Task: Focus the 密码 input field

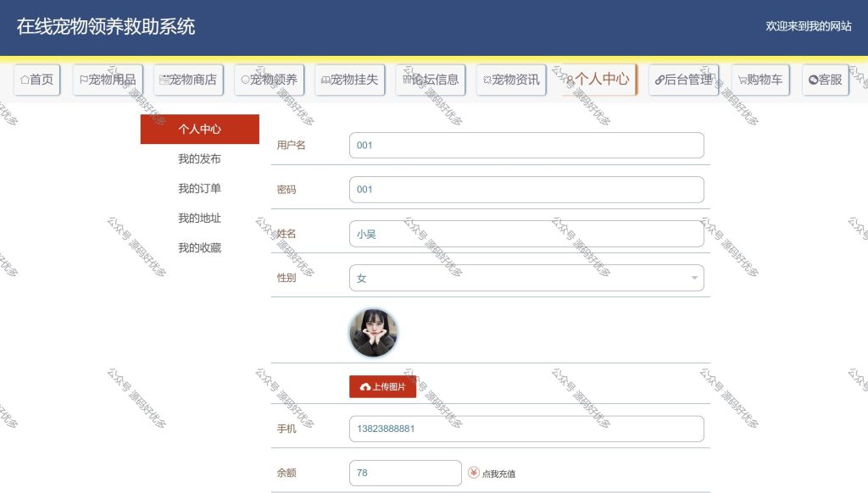Action: pos(526,189)
